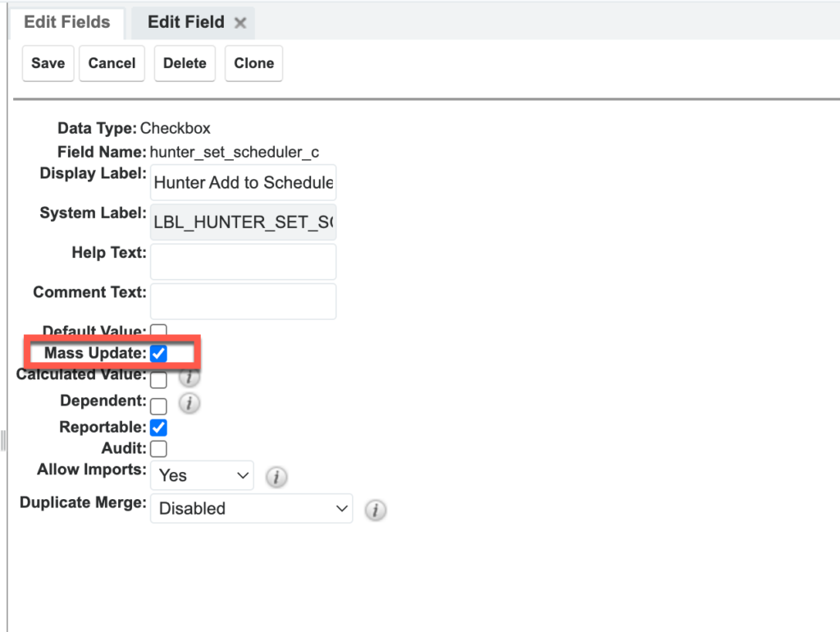Click the Clone button
The width and height of the screenshot is (840, 632).
[x=253, y=64]
